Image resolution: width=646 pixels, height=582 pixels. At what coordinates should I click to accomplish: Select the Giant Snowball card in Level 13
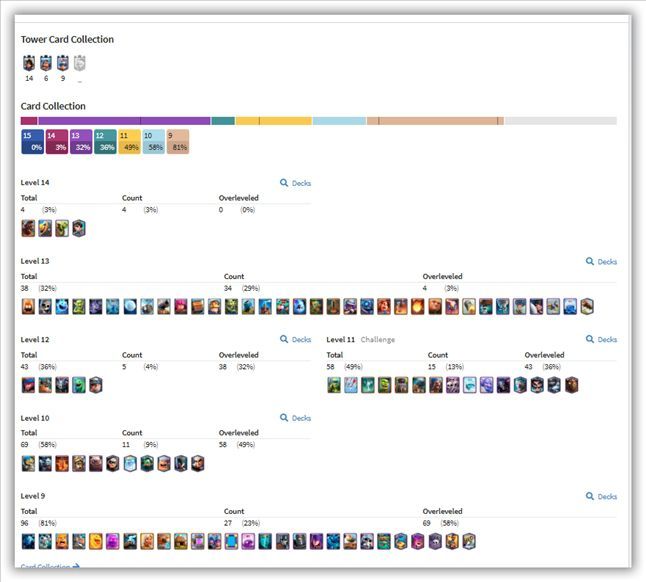coord(130,306)
